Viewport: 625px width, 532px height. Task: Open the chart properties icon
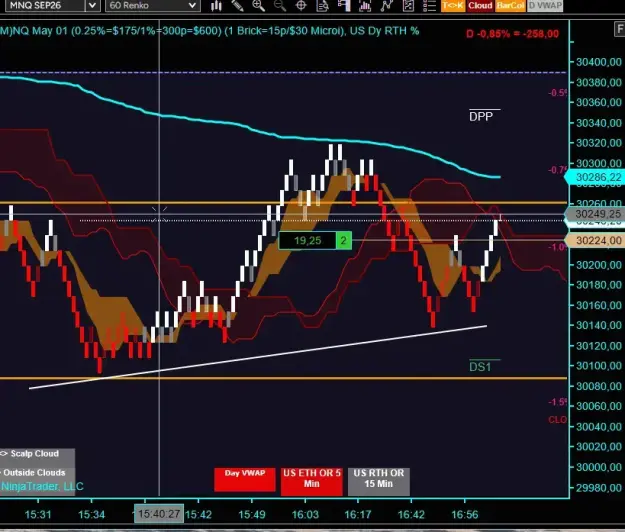pos(408,6)
